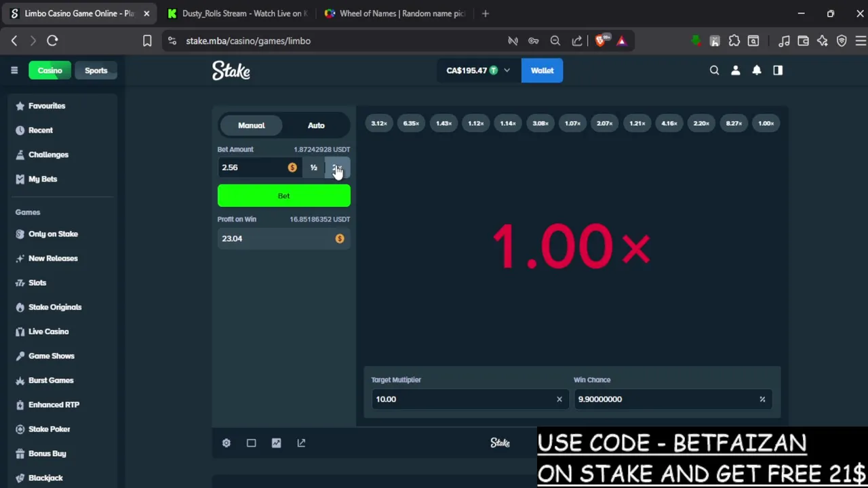Image resolution: width=868 pixels, height=488 pixels.
Task: Toggle the right side panel icon
Action: click(x=778, y=70)
